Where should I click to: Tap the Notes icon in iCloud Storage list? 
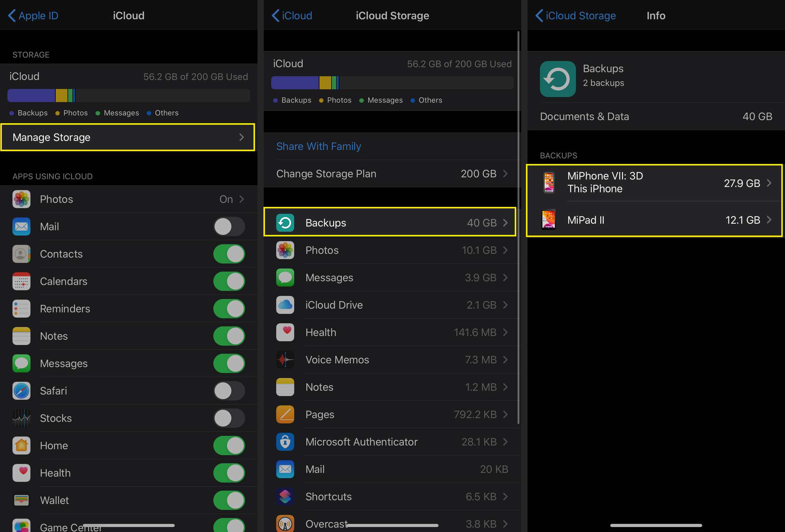coord(285,387)
